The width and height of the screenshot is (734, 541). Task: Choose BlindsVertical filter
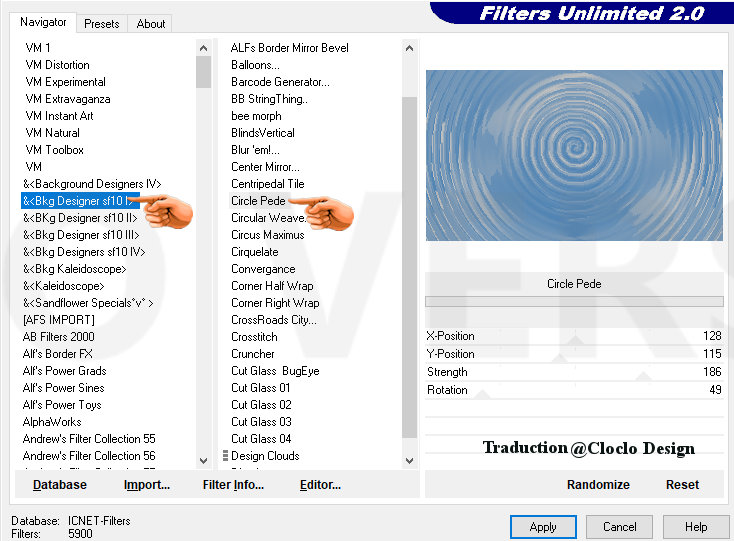263,133
